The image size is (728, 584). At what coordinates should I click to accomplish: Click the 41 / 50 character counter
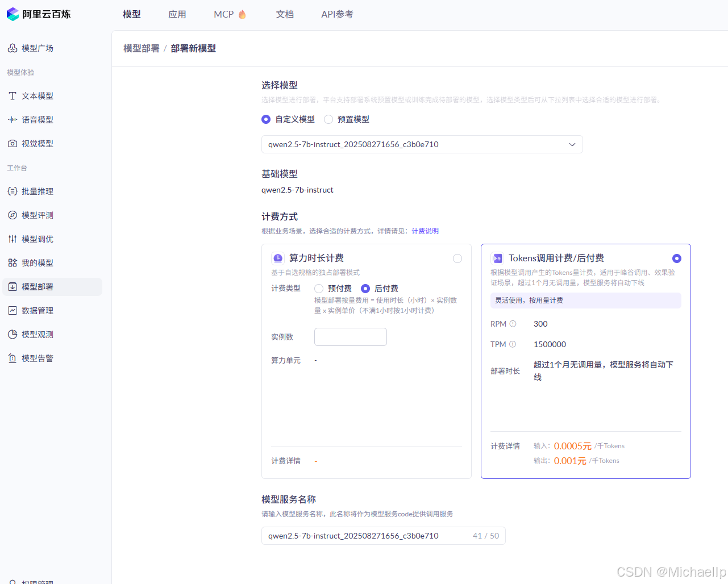(x=486, y=536)
